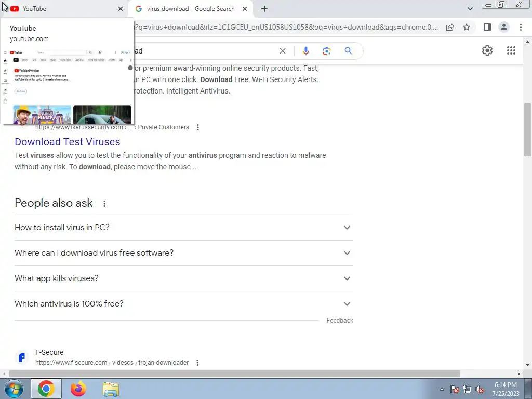This screenshot has width=532, height=399.
Task: Click the vertical scrollbar up arrow
Action: (x=527, y=42)
